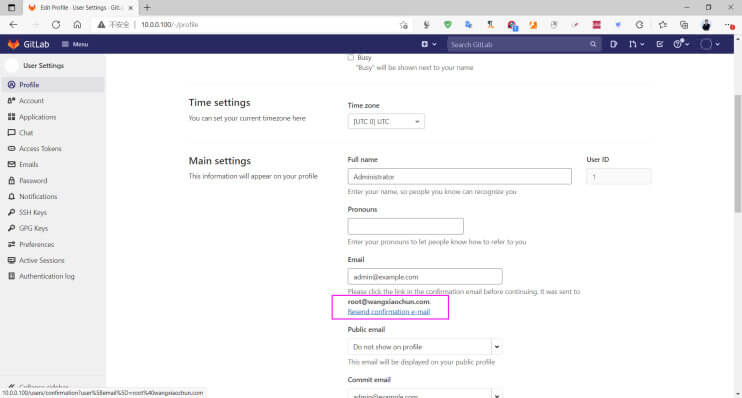742x398 pixels.
Task: Open the Public email dropdown
Action: tap(425, 347)
